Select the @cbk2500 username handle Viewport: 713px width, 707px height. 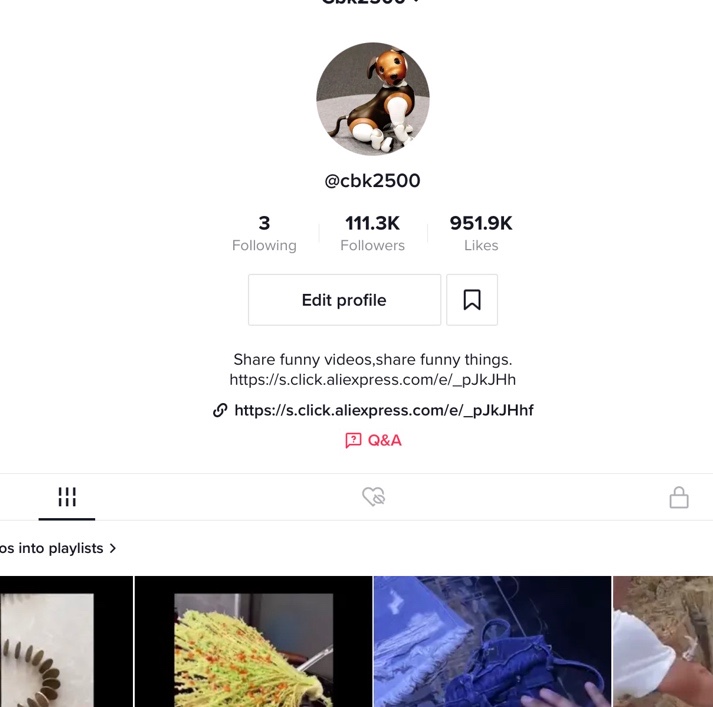pos(372,181)
